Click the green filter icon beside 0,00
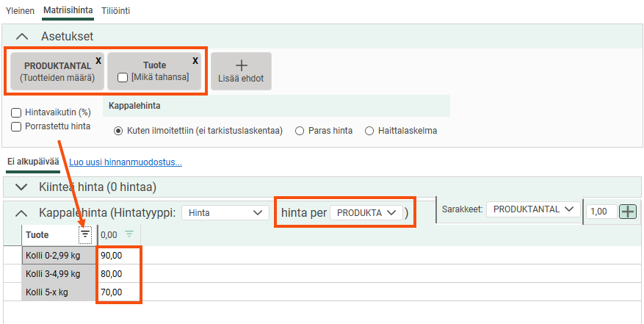This screenshot has height=324, width=644. (129, 234)
